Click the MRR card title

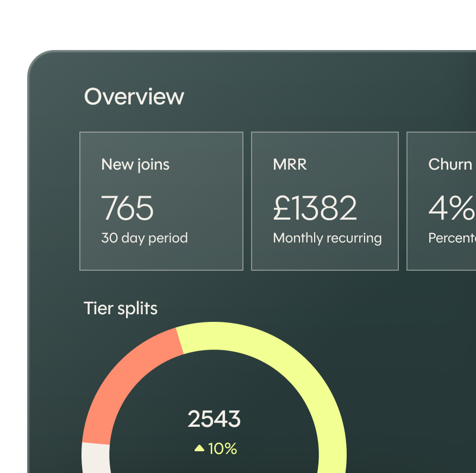(290, 165)
